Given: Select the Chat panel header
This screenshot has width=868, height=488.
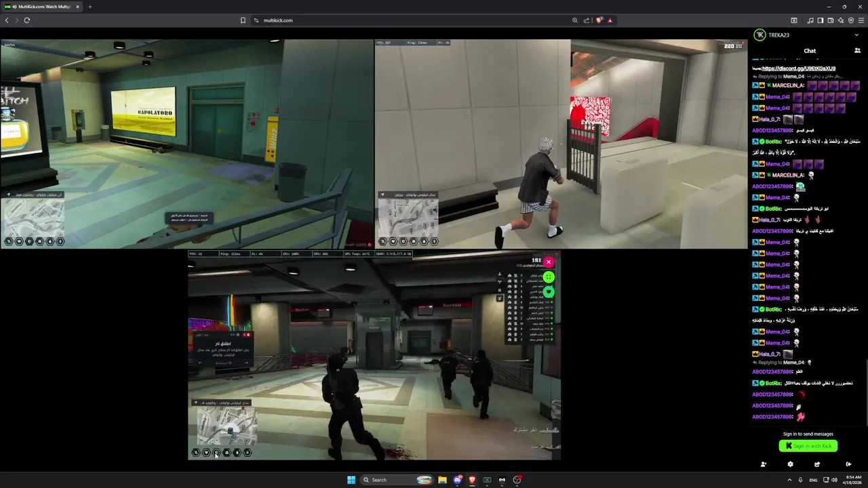Looking at the screenshot, I should 810,51.
